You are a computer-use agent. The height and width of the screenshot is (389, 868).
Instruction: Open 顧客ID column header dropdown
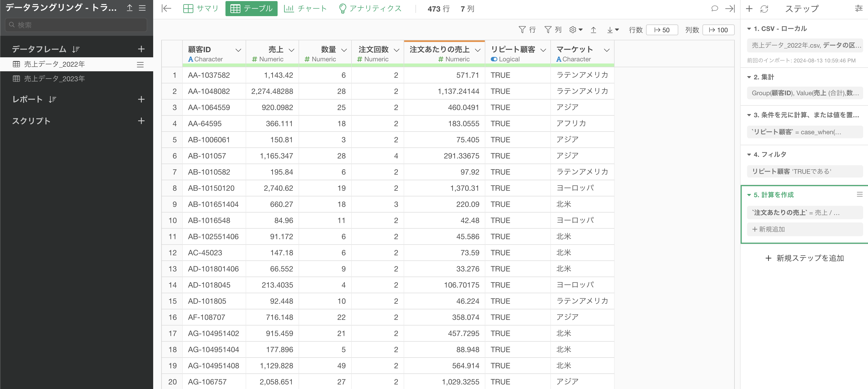[238, 50]
